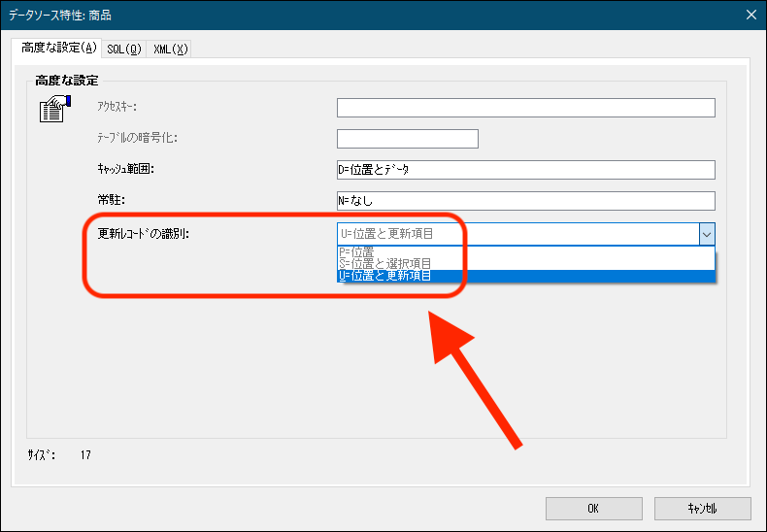Click the キャッシュ範囲 label text
Screen dimensions: 767x532
126,169
